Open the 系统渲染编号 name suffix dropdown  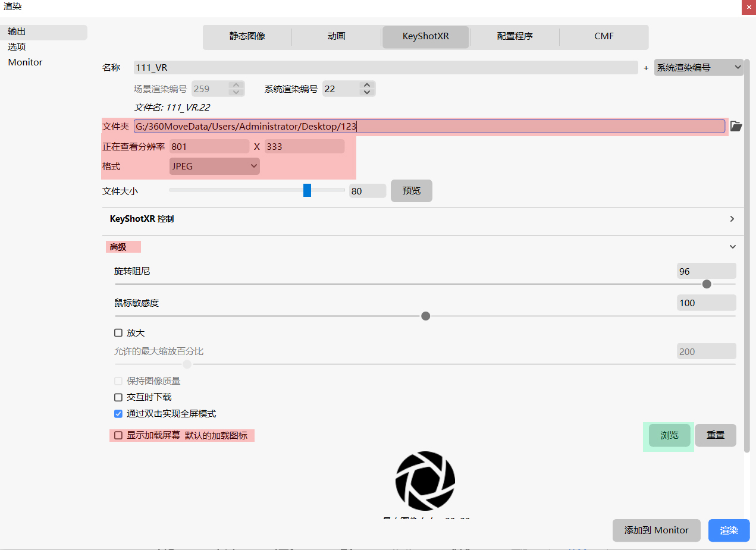click(698, 68)
